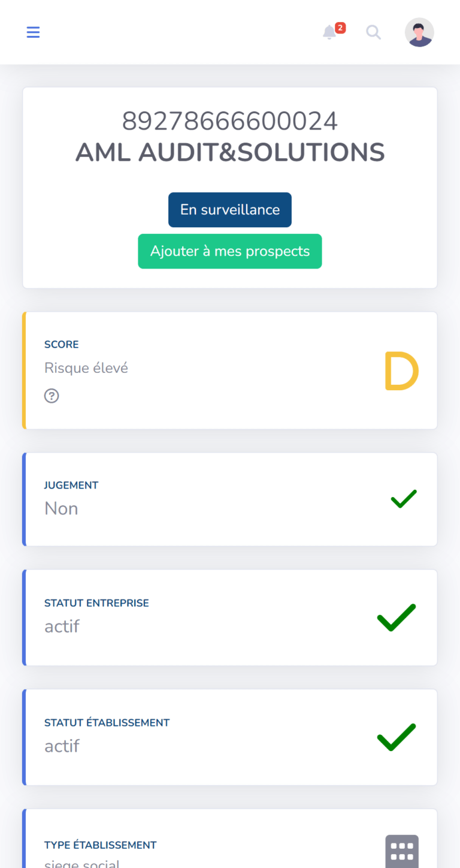This screenshot has width=460, height=868.
Task: Select the Statut Entreprise card
Action: pos(230,617)
